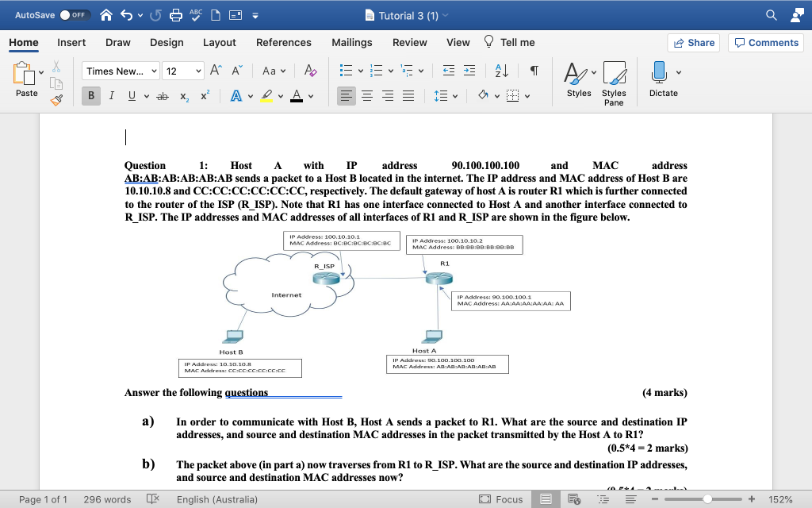
Task: Open bullet list style dropdown arrow
Action: point(361,71)
